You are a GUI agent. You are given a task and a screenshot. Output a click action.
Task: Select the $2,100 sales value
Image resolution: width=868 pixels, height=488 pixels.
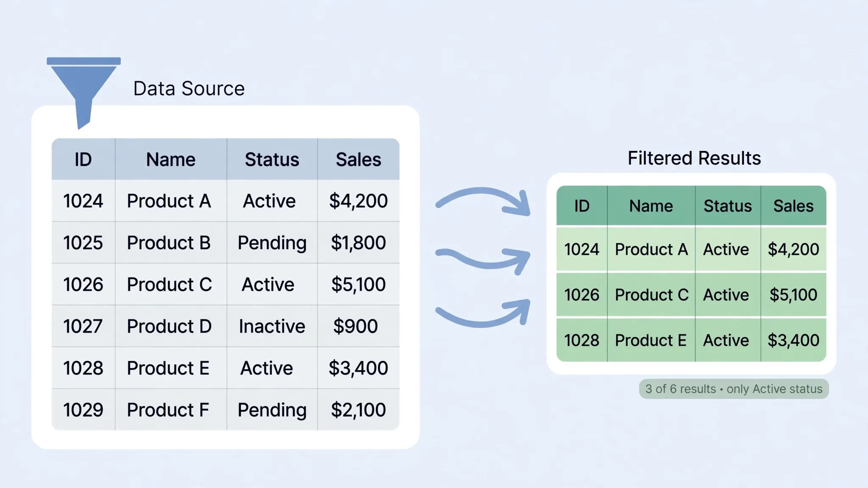pos(359,410)
